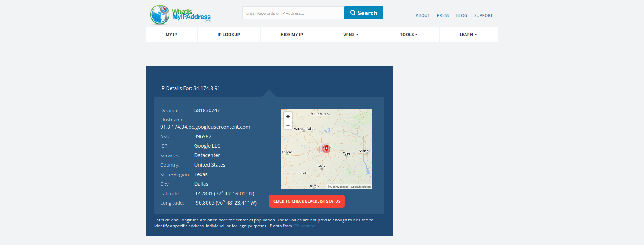Zoom in on the map
Screen dimensions: 644x245
coord(288,116)
